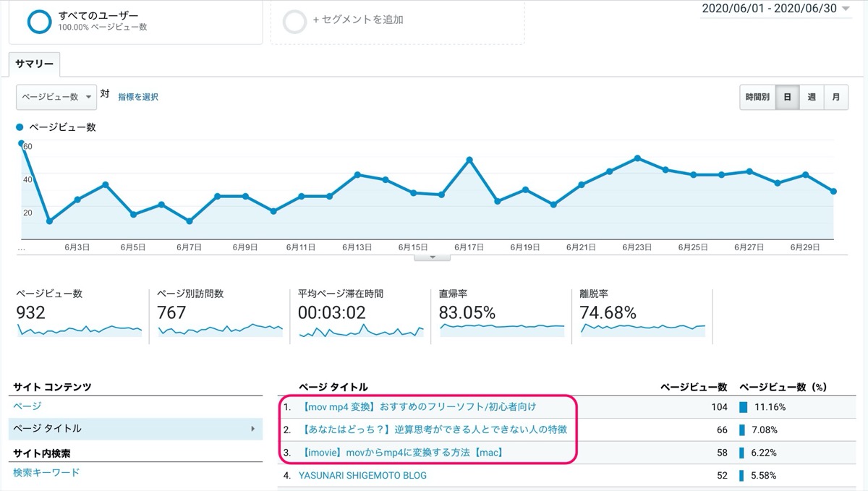Click the 00:03:02 average time value
868x491 pixels.
pyautogui.click(x=332, y=313)
